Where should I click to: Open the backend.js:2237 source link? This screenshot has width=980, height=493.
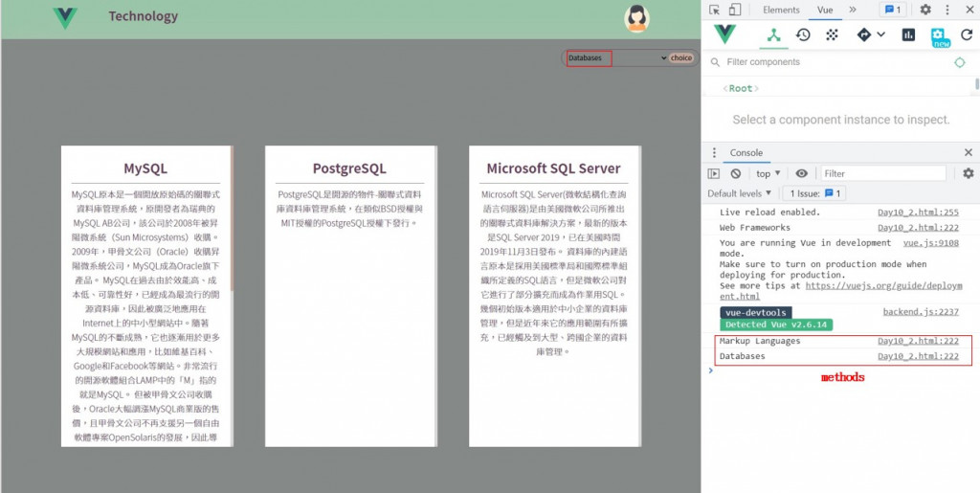pos(921,312)
